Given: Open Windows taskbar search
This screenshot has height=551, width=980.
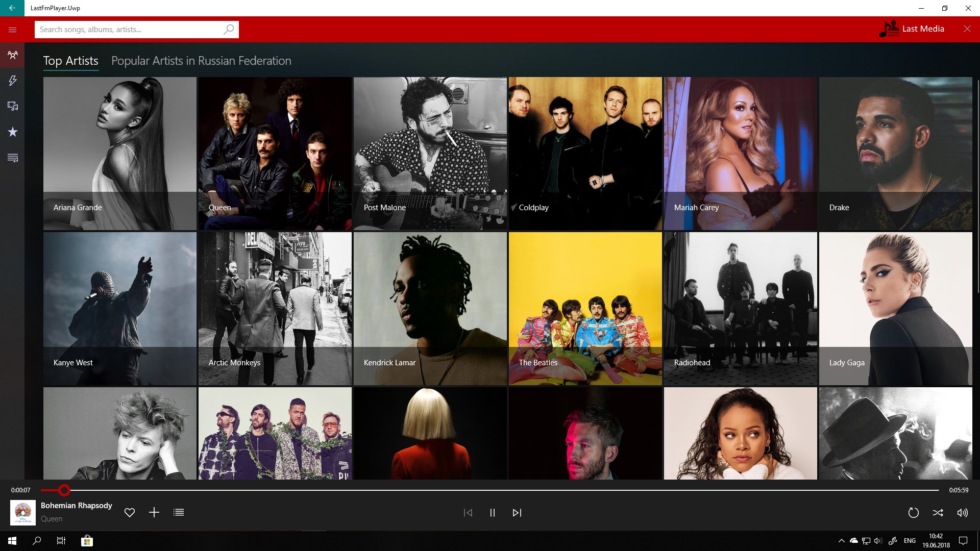Looking at the screenshot, I should click(x=37, y=541).
